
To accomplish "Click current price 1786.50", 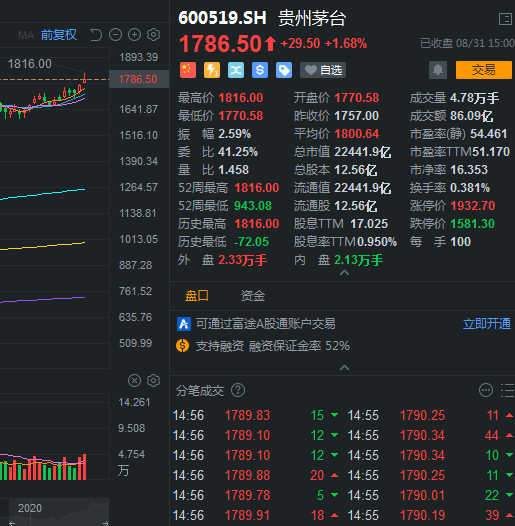I will [220, 44].
